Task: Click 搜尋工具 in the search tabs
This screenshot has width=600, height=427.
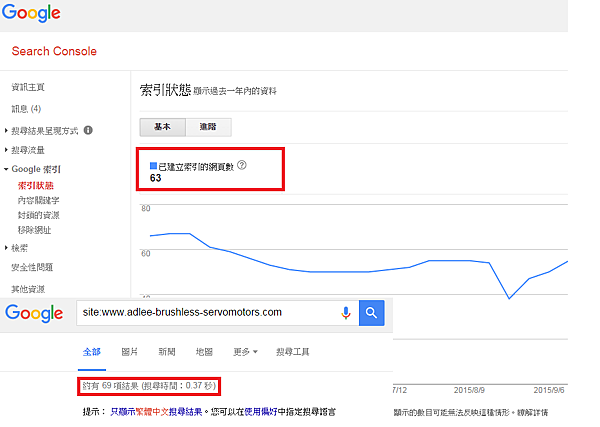Action: [293, 352]
